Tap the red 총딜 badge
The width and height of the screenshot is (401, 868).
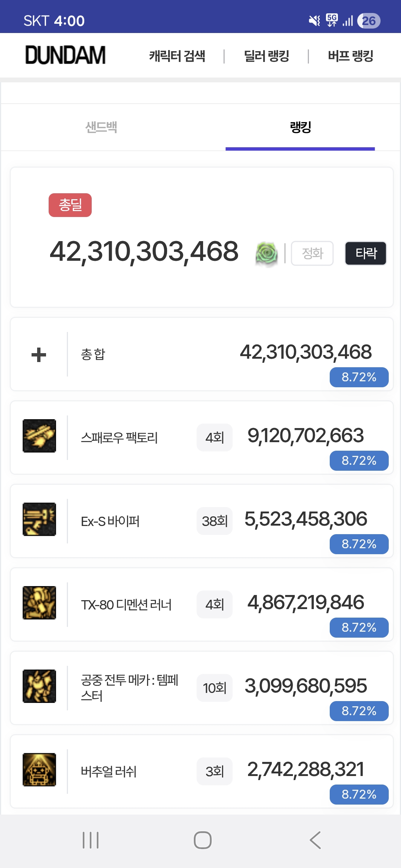tap(70, 205)
